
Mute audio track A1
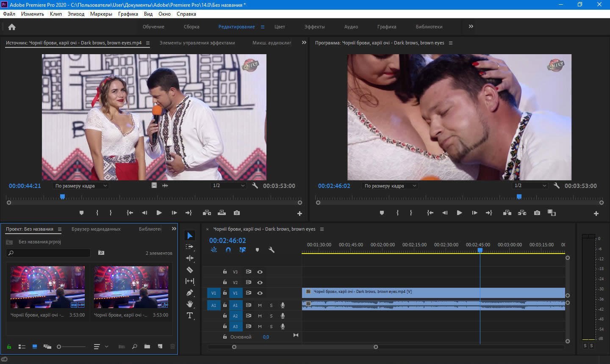coord(260,305)
